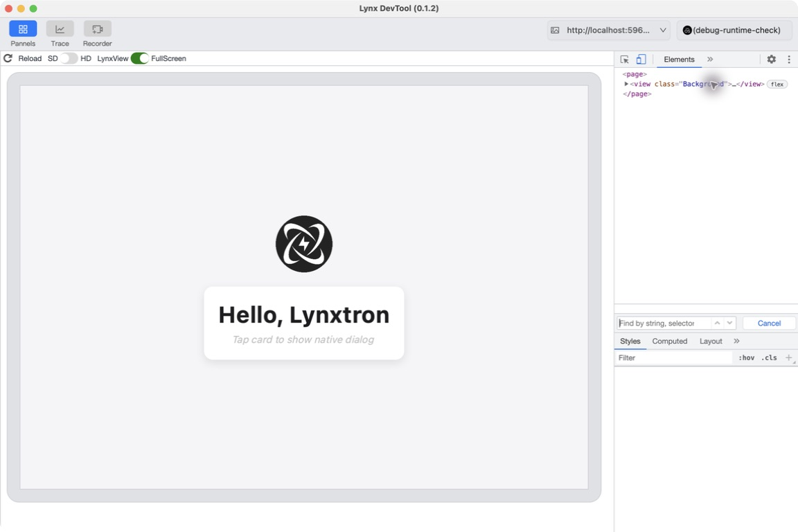Viewport: 798px width, 532px height.
Task: Switch to the Computed tab
Action: 670,341
